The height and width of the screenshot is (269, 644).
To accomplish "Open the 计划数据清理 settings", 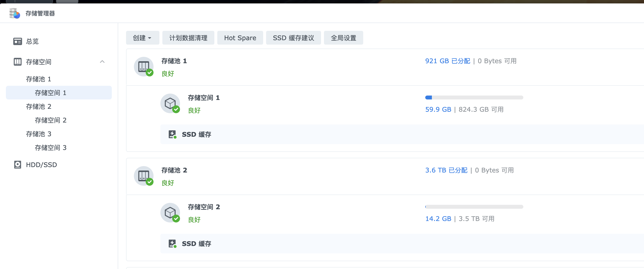I will 188,38.
